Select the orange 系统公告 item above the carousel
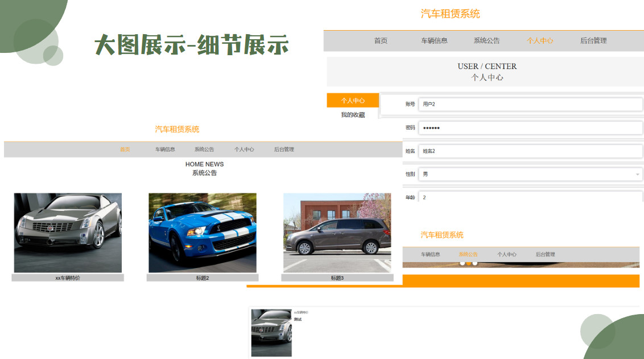Screen dimensions: 644x359 (x=468, y=254)
